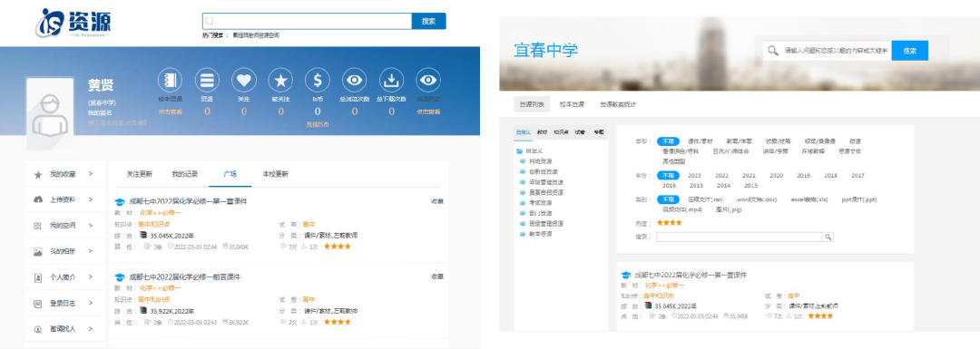Select the 教材 tab in tree panel
Image resolution: width=980 pixels, height=349 pixels.
point(543,132)
